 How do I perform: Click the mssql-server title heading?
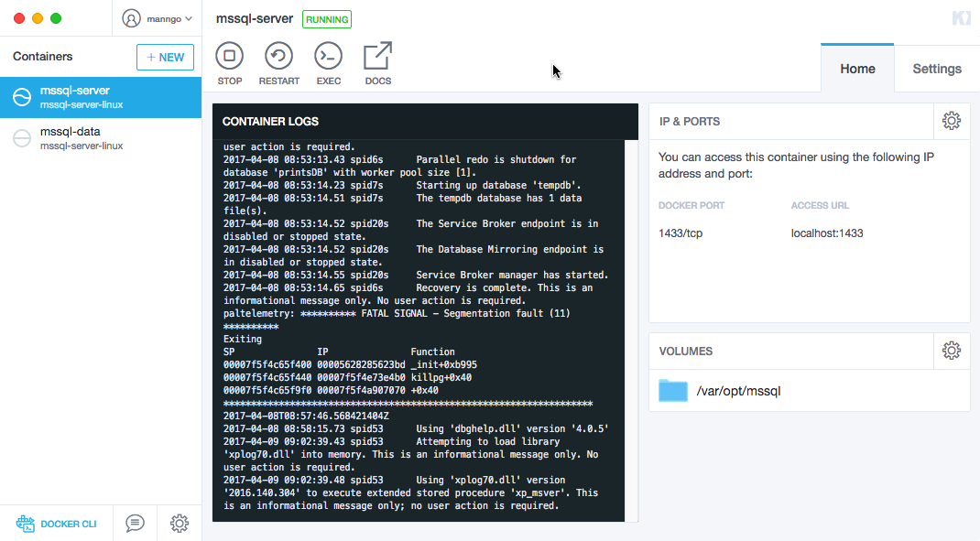(255, 18)
